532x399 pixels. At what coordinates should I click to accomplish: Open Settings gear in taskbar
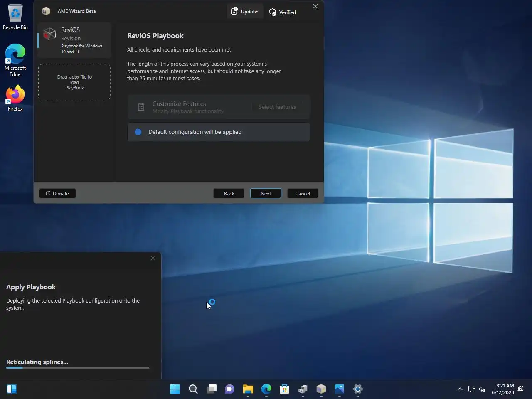(x=358, y=389)
